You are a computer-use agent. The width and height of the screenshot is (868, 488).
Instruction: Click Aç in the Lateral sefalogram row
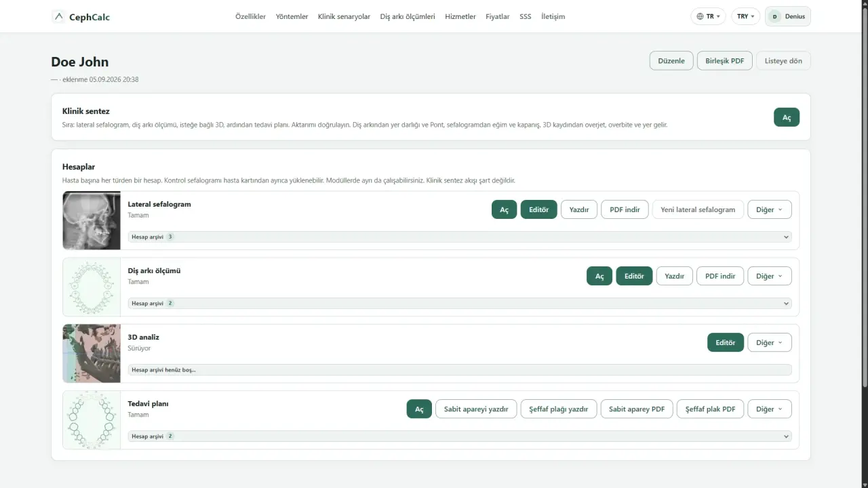504,209
